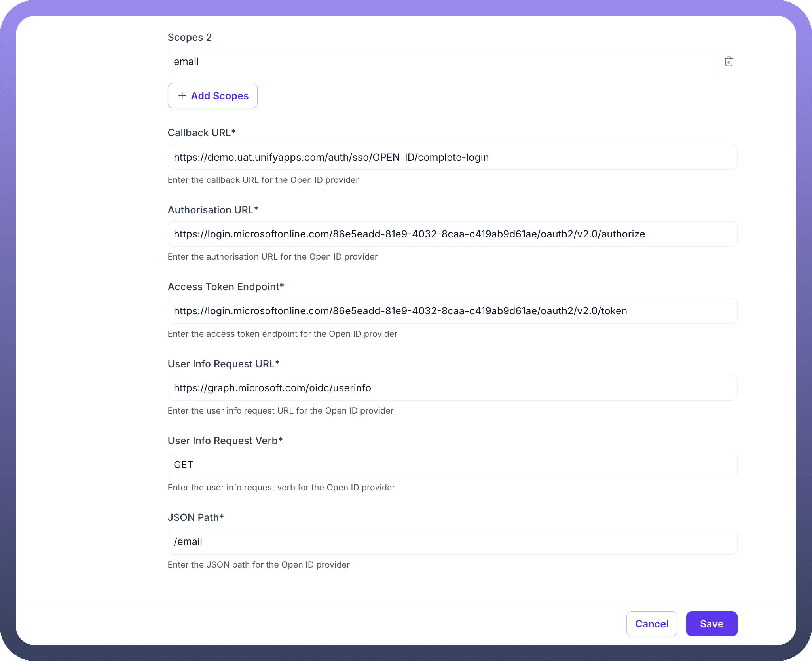Click the Add Scopes button
The image size is (812, 661).
(x=212, y=96)
